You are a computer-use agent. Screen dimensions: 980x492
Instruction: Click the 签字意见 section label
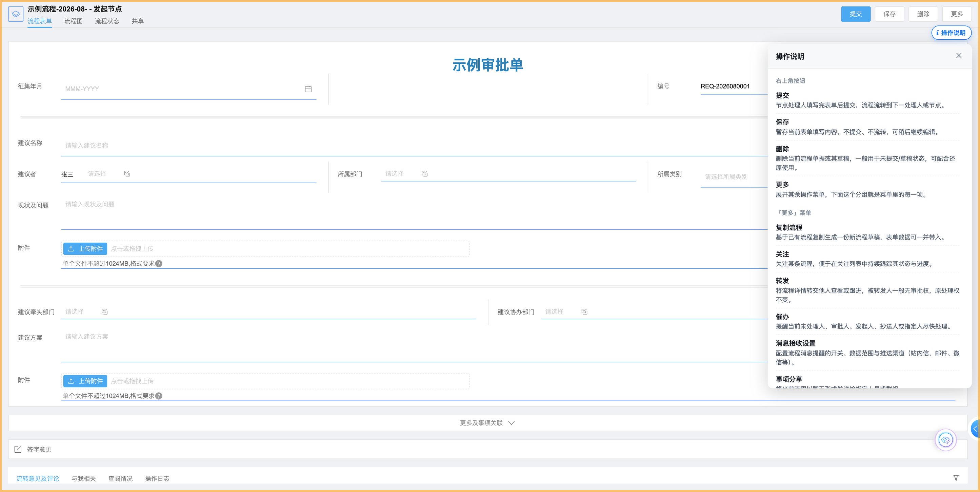point(39,449)
